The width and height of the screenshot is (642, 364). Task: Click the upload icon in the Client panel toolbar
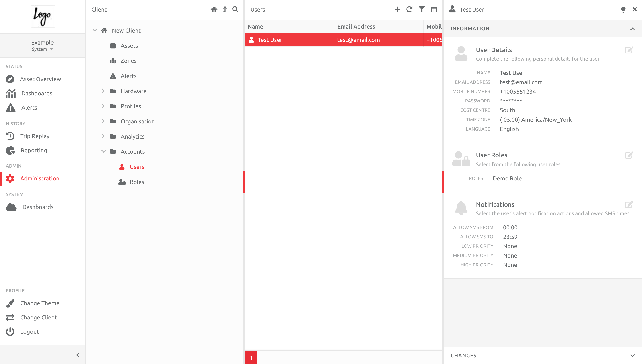(224, 9)
